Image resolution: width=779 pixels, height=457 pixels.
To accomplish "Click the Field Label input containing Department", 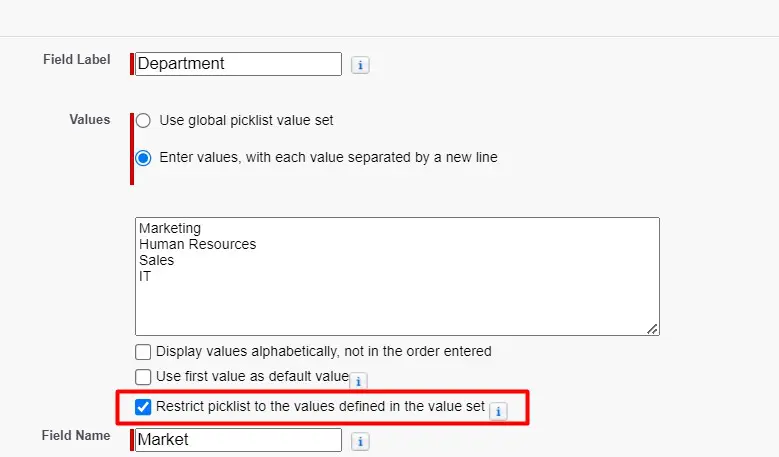I will coord(239,64).
